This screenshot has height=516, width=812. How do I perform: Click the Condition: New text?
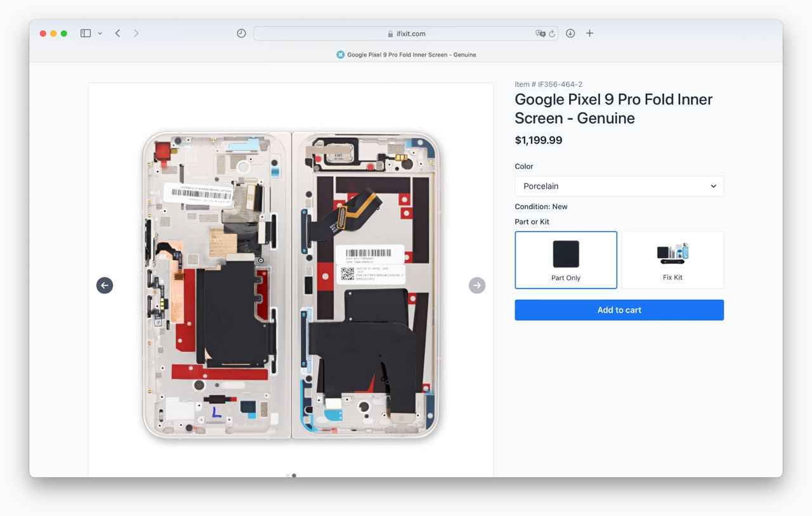coord(541,207)
